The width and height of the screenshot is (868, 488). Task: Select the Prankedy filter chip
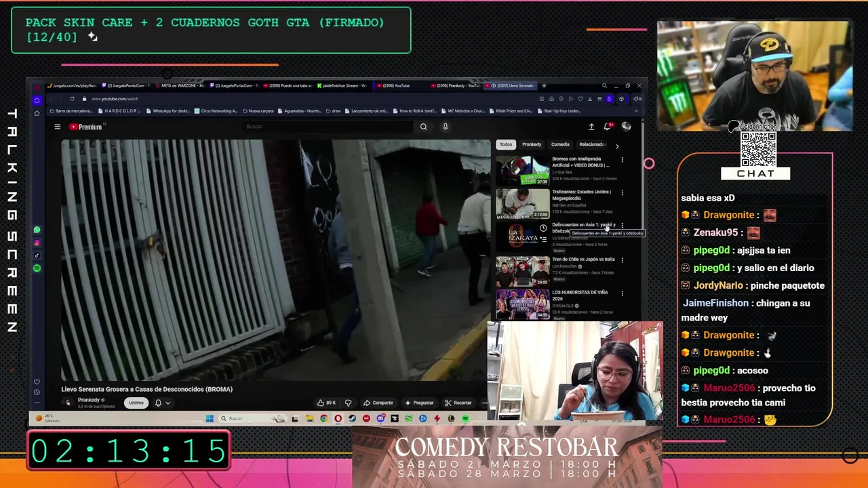click(x=532, y=144)
